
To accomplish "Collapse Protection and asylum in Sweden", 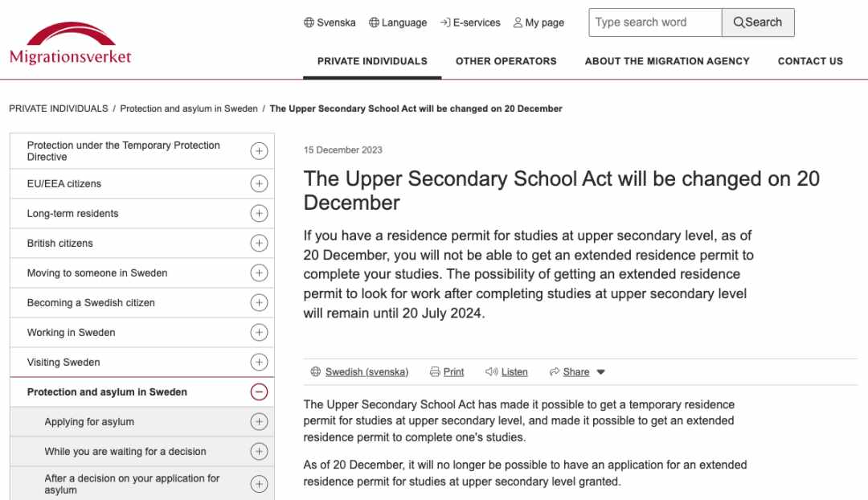I will click(259, 392).
